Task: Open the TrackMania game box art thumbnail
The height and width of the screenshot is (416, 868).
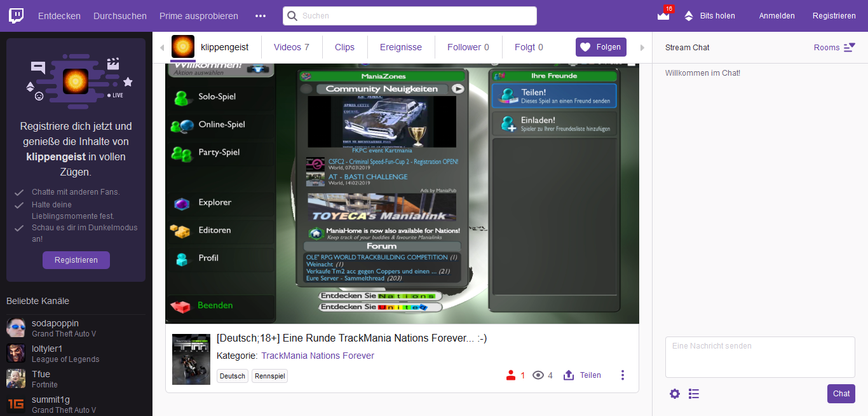Action: [191, 359]
